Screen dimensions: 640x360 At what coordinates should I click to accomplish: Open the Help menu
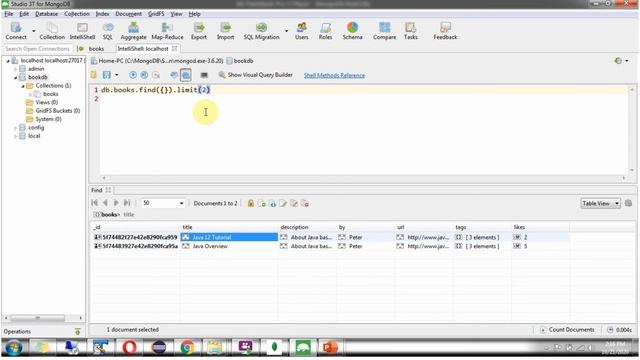[194, 14]
